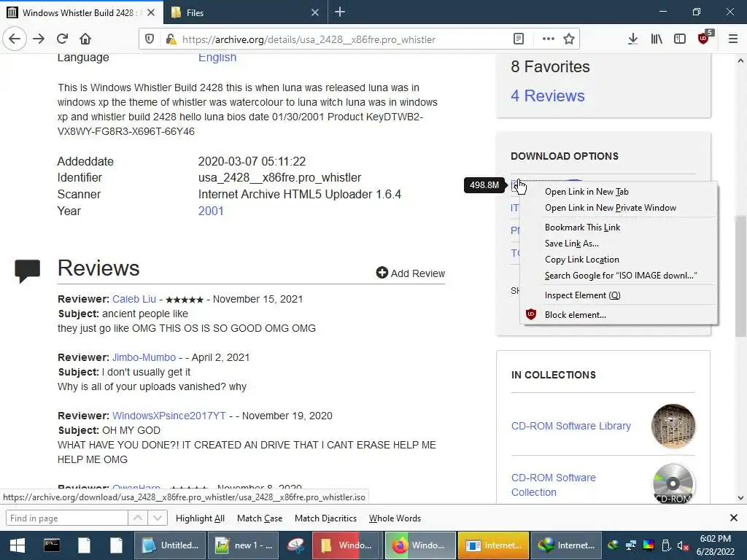This screenshot has width=747, height=560.
Task: Reload the current page
Action: (63, 39)
